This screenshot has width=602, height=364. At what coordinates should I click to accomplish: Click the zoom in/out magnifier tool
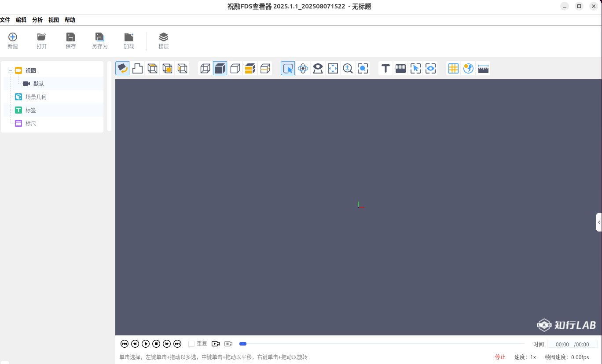click(x=348, y=68)
